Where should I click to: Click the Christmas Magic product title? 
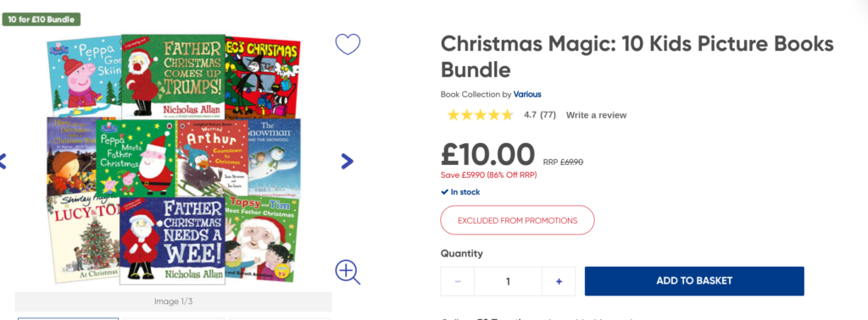point(637,57)
